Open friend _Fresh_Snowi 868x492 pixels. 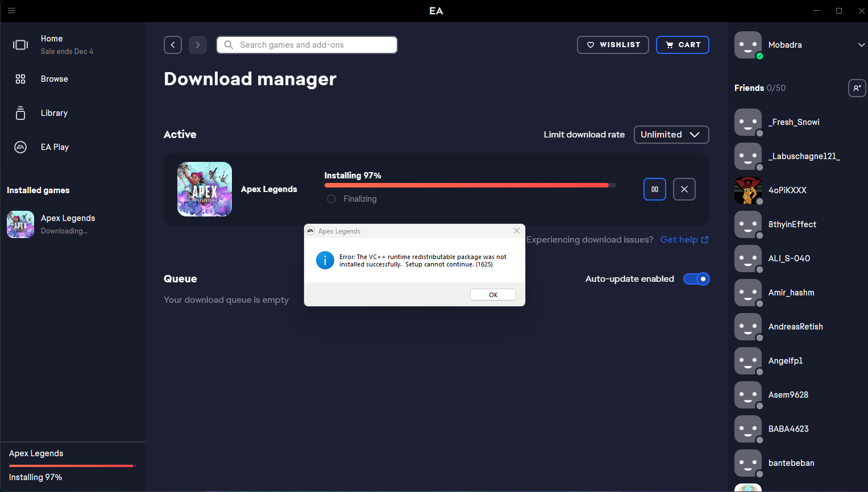coord(794,122)
